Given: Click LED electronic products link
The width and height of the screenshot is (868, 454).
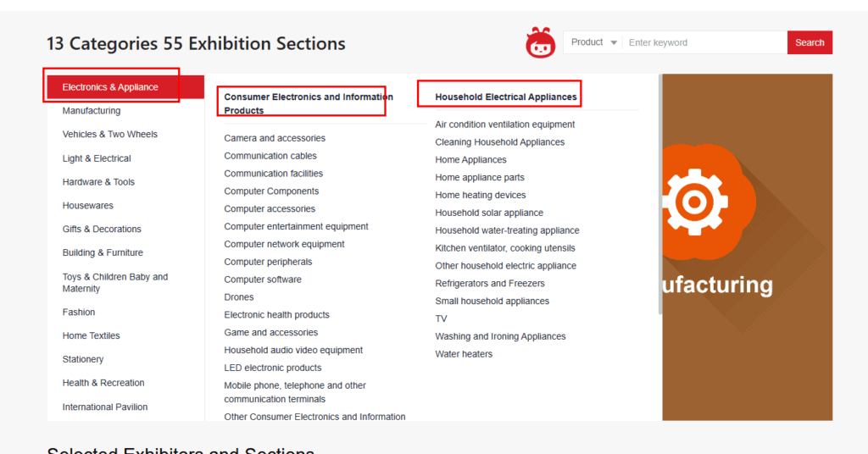Looking at the screenshot, I should pyautogui.click(x=272, y=368).
